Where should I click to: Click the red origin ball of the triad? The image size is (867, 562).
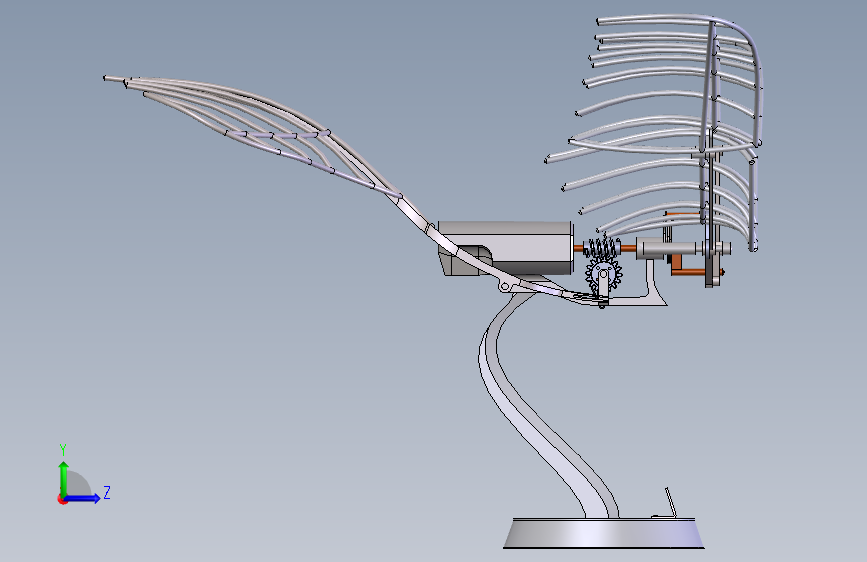(x=62, y=499)
